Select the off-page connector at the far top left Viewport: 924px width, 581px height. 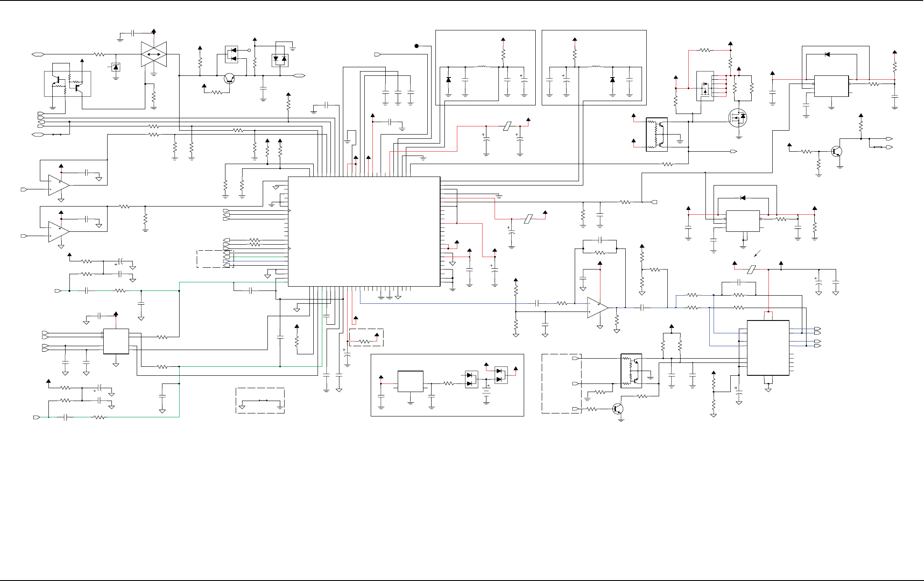(x=38, y=54)
